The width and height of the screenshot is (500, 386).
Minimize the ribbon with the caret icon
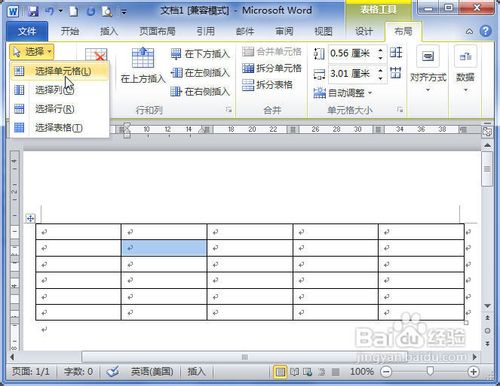469,31
